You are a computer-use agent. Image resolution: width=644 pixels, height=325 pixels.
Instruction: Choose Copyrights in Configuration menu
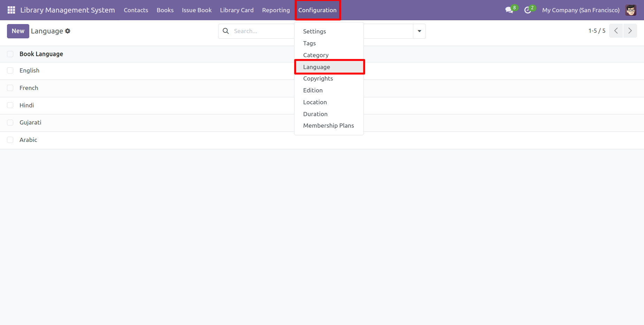coord(318,78)
